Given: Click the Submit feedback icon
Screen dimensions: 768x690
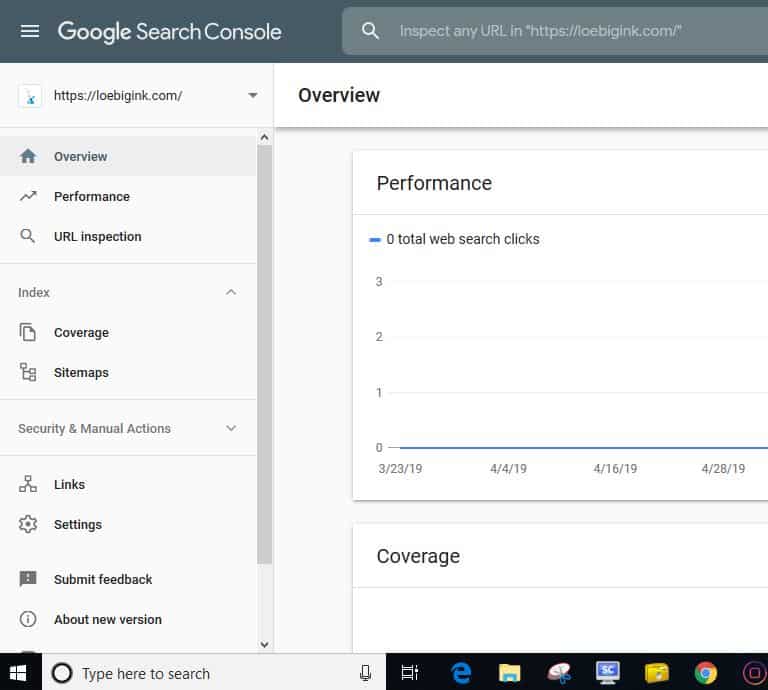Looking at the screenshot, I should tap(28, 580).
